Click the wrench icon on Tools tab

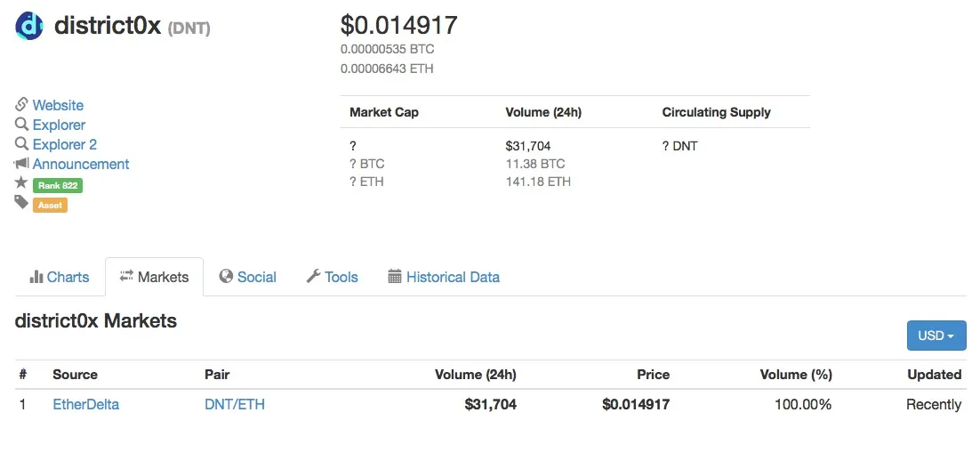point(313,276)
